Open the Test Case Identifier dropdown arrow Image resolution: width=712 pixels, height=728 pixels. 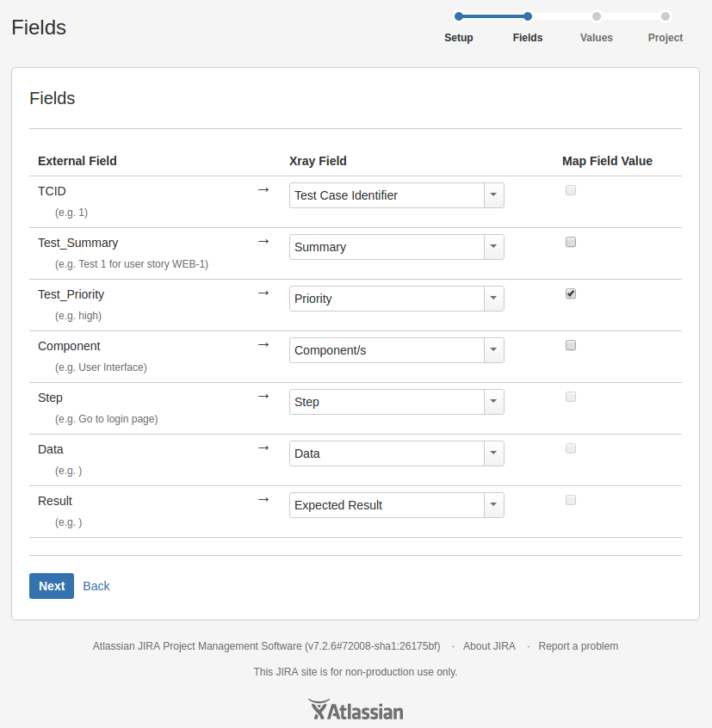pos(493,195)
